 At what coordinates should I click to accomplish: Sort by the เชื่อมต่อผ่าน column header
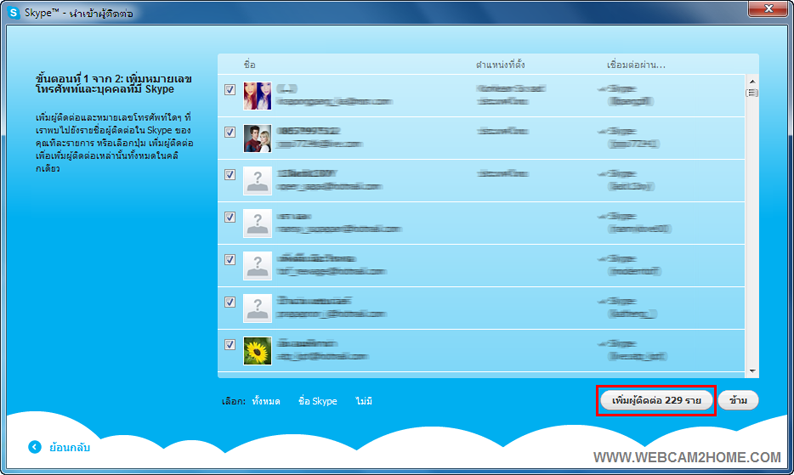636,64
